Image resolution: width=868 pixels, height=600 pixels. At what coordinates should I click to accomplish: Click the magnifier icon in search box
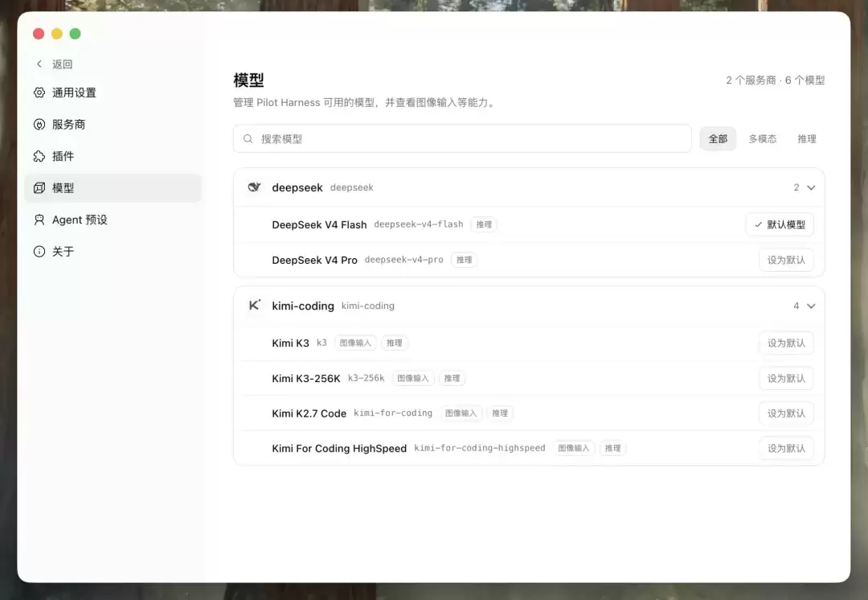point(248,138)
